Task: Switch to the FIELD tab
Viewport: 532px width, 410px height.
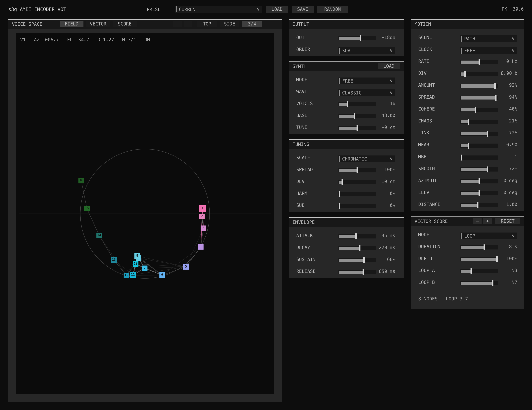Action: pyautogui.click(x=71, y=24)
